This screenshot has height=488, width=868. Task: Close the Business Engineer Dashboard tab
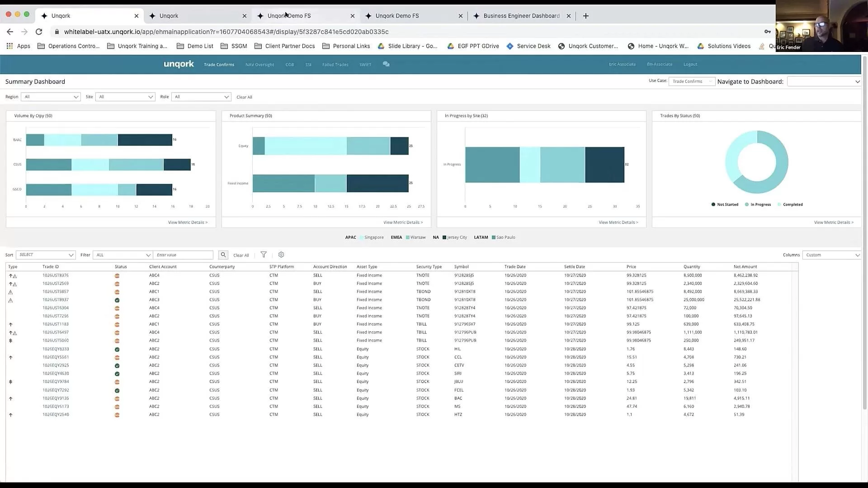click(569, 16)
